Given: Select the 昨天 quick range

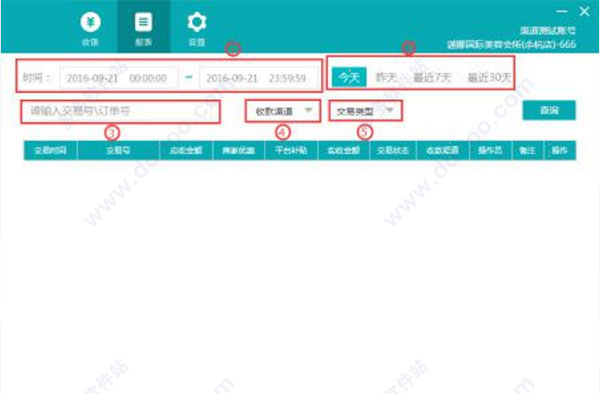Looking at the screenshot, I should tap(386, 78).
